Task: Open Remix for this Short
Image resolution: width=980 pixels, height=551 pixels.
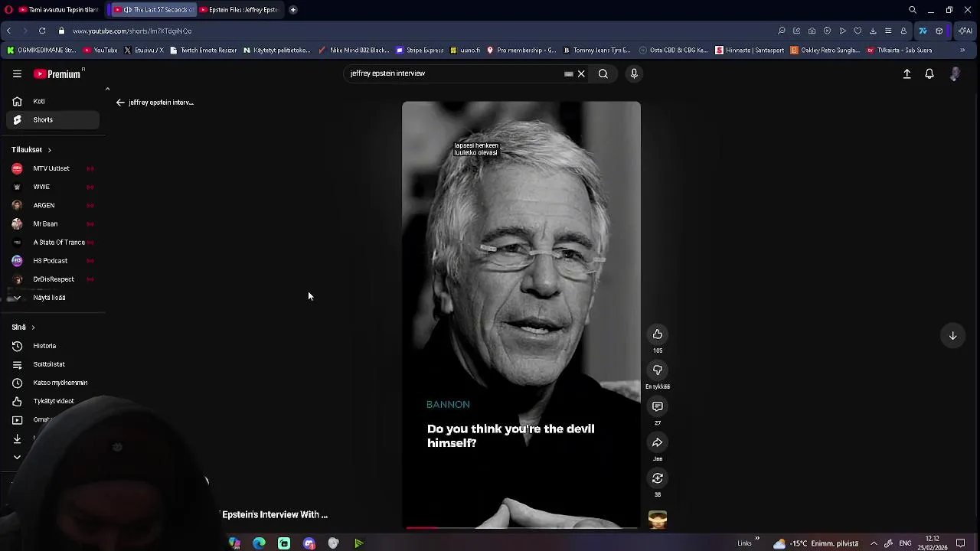Action: click(x=658, y=478)
